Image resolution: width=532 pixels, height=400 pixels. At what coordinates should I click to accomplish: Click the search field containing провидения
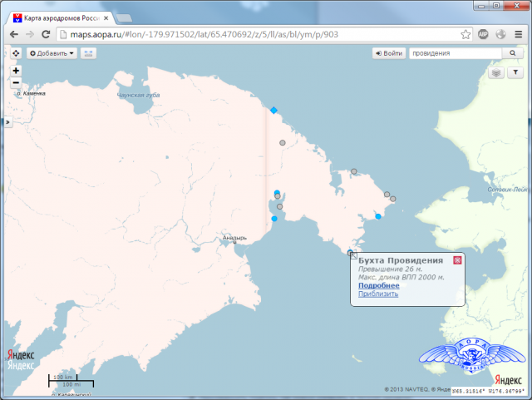[x=456, y=53]
